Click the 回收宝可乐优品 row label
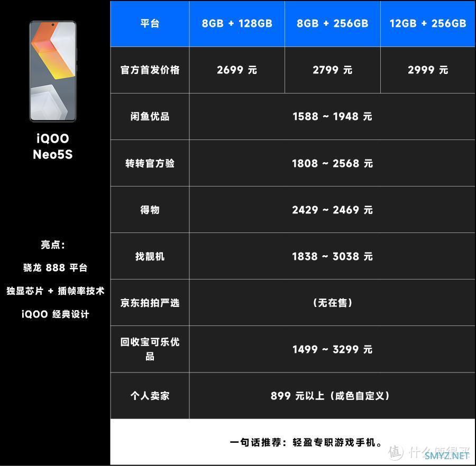This screenshot has width=476, height=466. [150, 349]
